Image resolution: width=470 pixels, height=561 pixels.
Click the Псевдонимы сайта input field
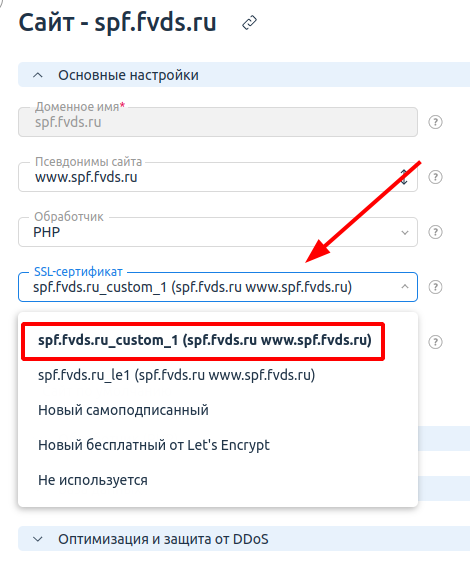pyautogui.click(x=218, y=177)
